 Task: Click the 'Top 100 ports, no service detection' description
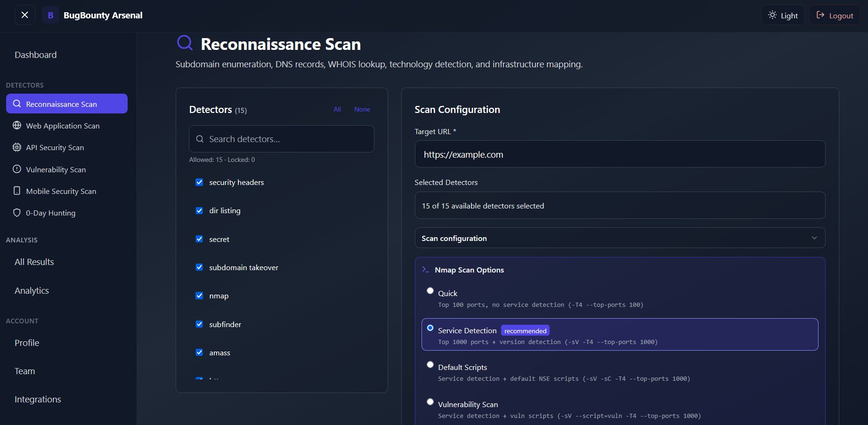(540, 305)
